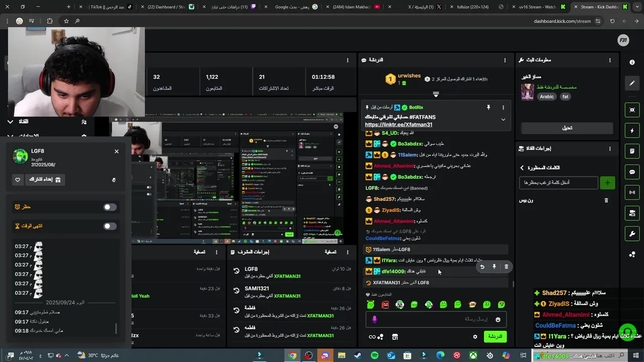
Task: Open Google Chrome from the taskbar
Action: point(292,355)
